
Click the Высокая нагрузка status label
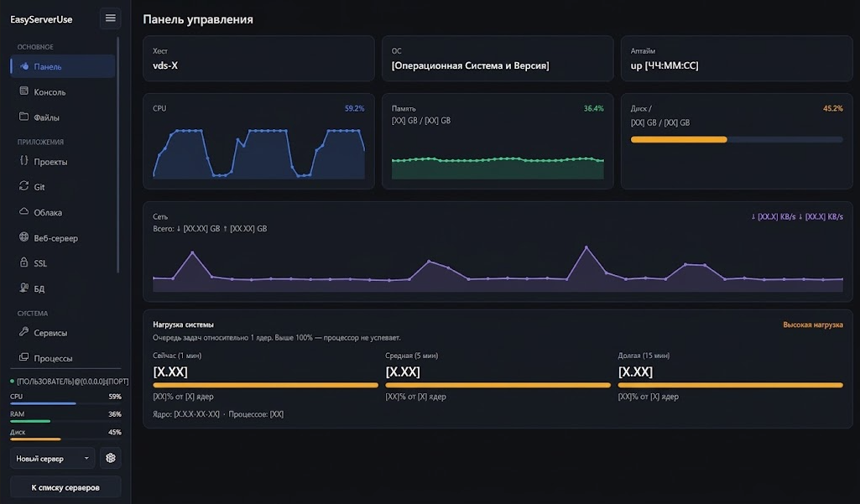813,325
